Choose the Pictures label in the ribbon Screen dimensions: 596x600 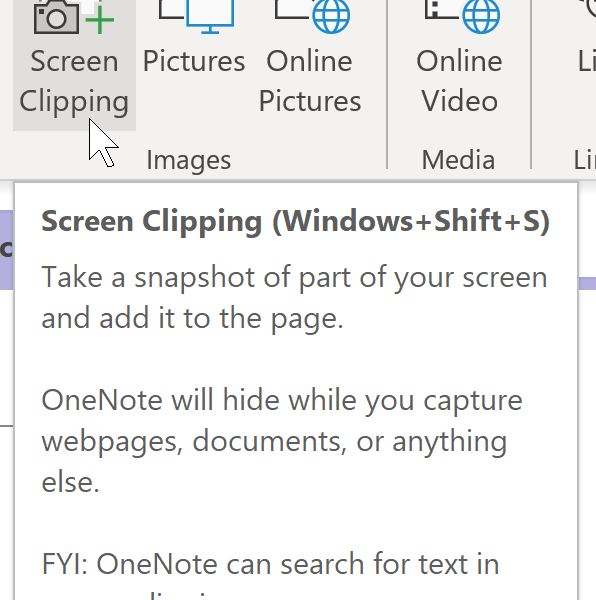pyautogui.click(x=194, y=61)
